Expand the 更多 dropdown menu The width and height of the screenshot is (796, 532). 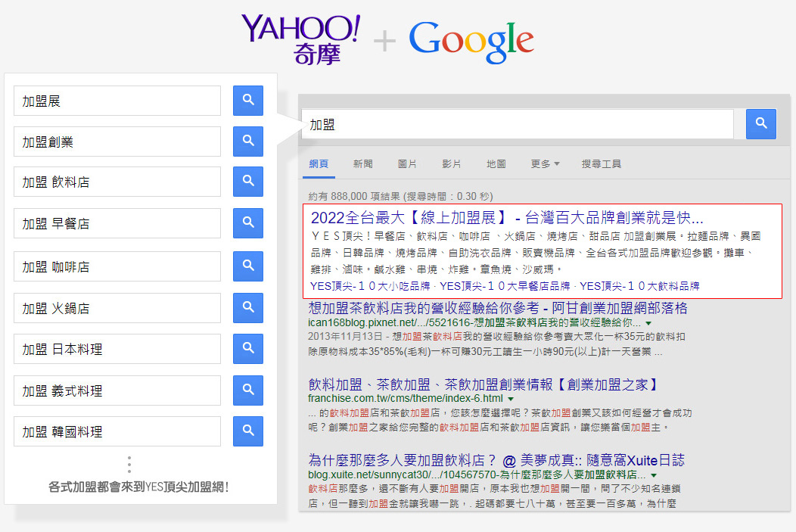pos(545,164)
